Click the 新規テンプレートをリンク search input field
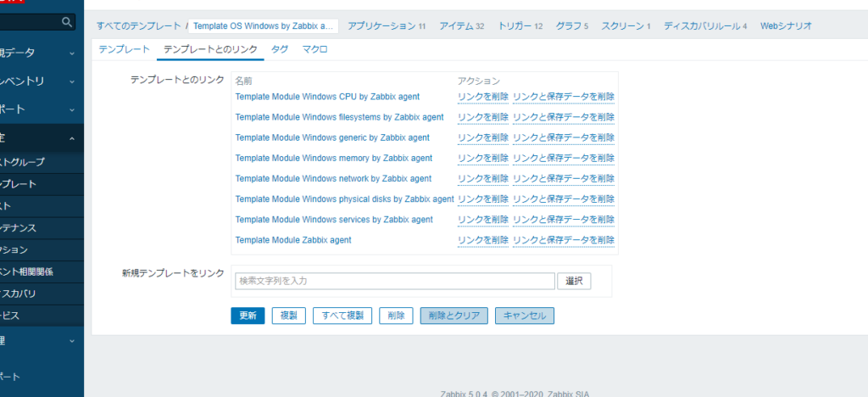 click(394, 281)
